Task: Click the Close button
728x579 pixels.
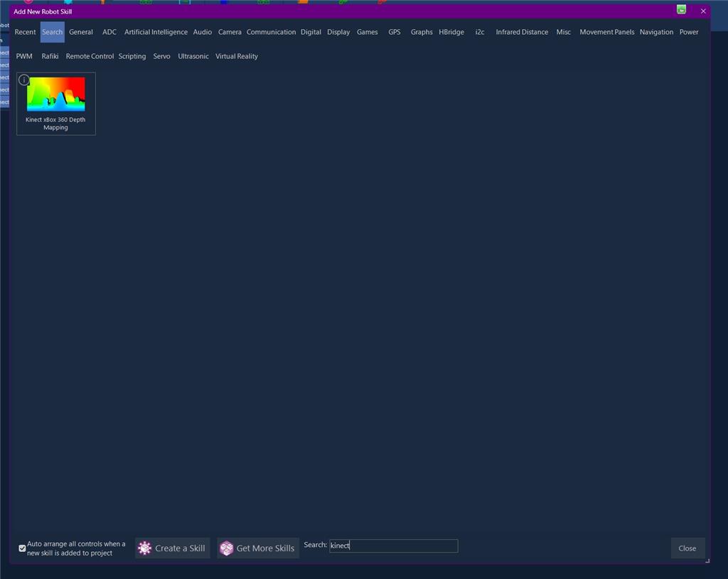Action: click(687, 548)
